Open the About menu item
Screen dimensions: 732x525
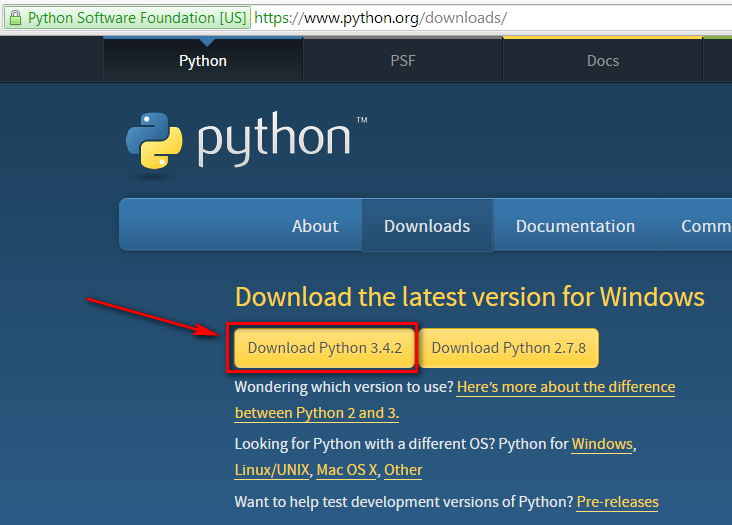pos(315,226)
